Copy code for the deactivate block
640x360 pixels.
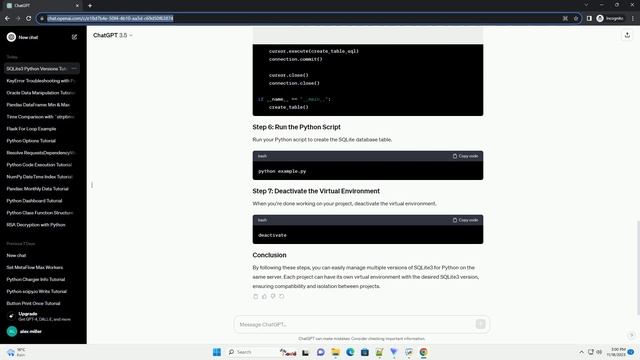pyautogui.click(x=465, y=220)
